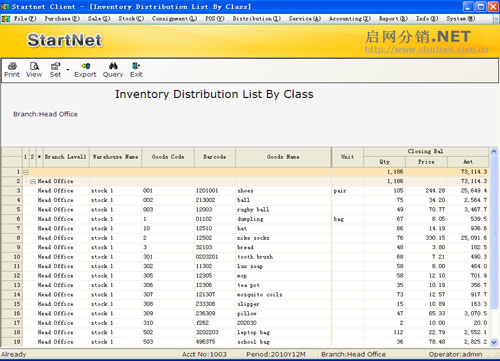Open the Query binoculars tool
Viewport: 500px width, 361px height.
click(113, 70)
